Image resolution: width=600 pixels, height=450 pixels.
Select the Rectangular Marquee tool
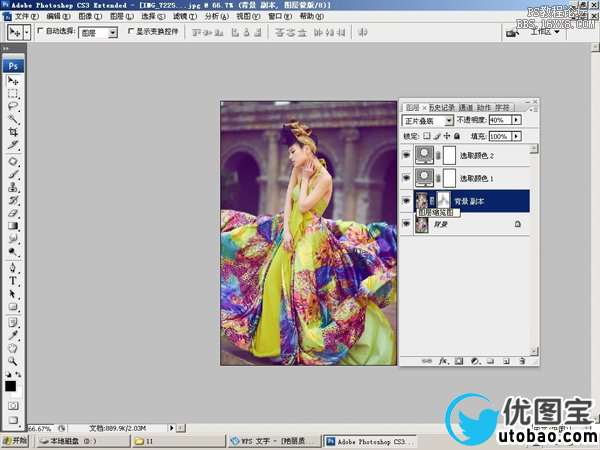coord(13,94)
